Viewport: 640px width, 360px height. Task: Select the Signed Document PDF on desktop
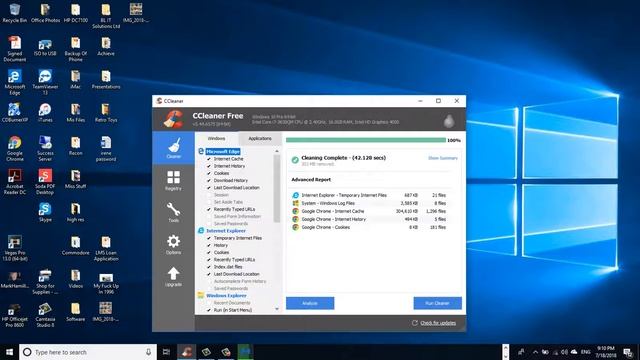(15, 49)
